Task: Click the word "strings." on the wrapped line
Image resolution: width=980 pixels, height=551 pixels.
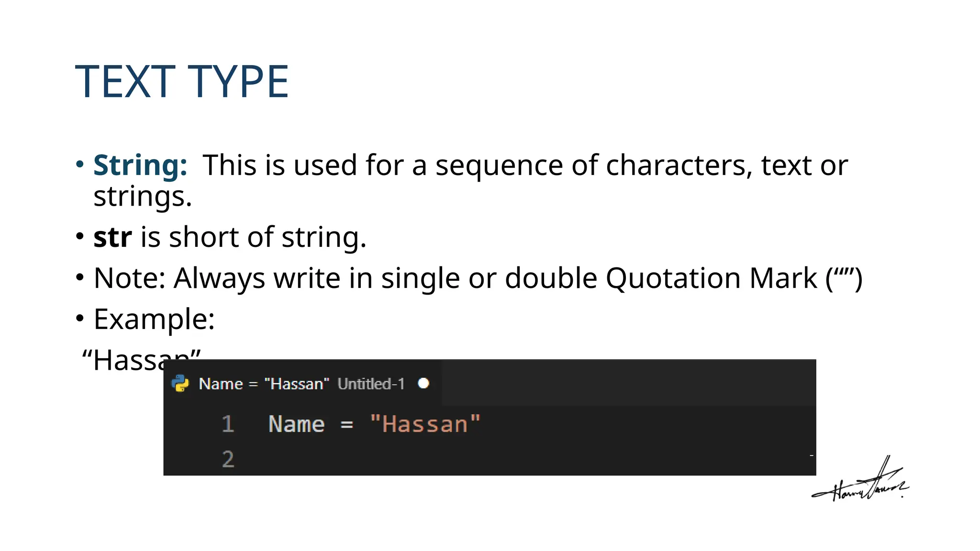Action: 143,196
